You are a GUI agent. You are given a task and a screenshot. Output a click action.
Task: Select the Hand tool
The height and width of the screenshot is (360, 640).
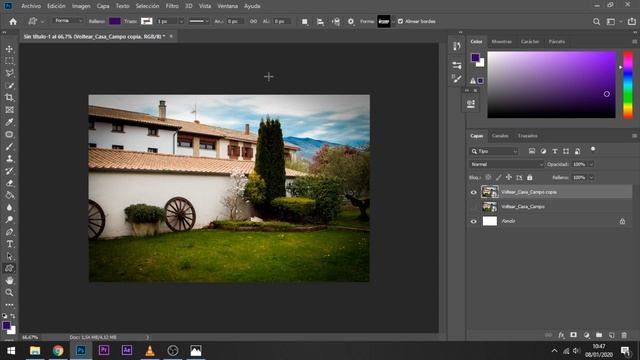point(9,280)
